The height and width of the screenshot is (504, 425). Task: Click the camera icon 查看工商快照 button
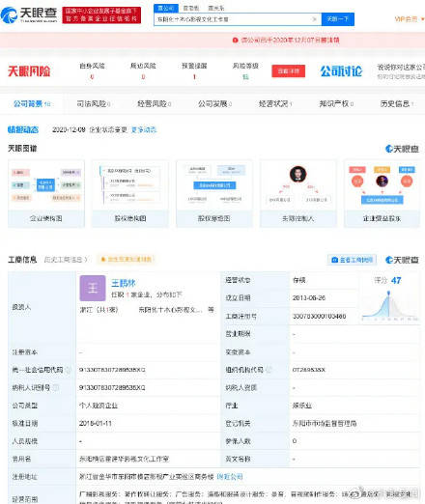[353, 260]
